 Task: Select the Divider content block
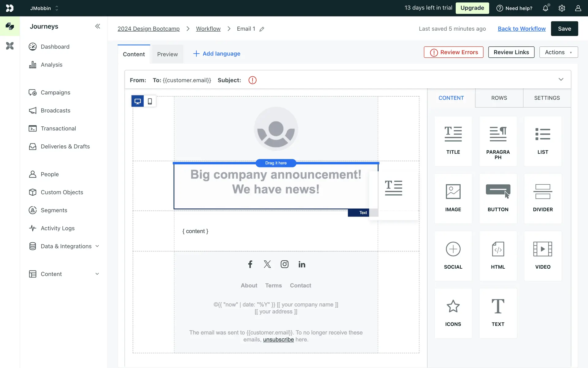pos(542,192)
